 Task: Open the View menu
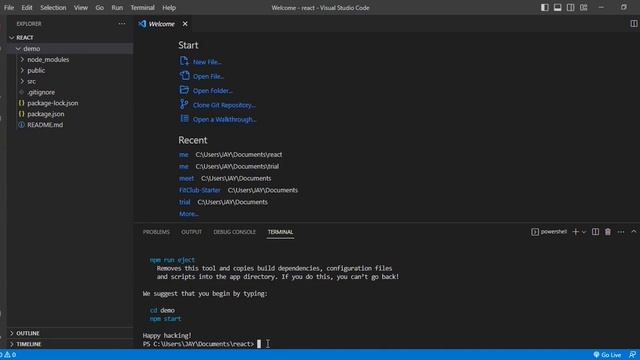[x=81, y=8]
